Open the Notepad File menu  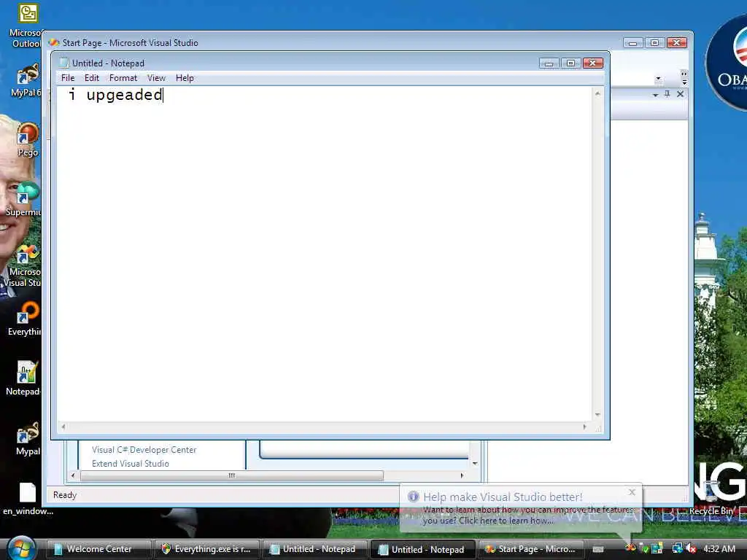coord(68,77)
